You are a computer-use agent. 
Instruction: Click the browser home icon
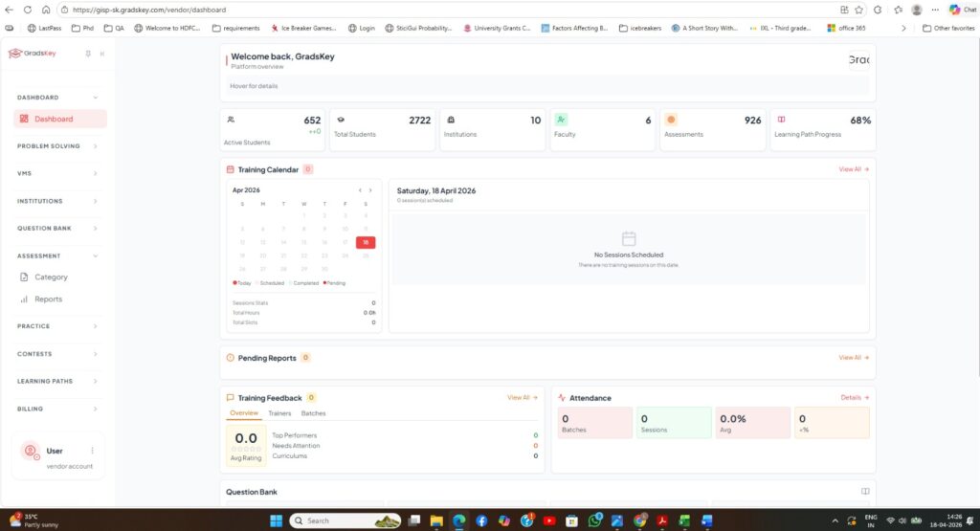[x=46, y=10]
